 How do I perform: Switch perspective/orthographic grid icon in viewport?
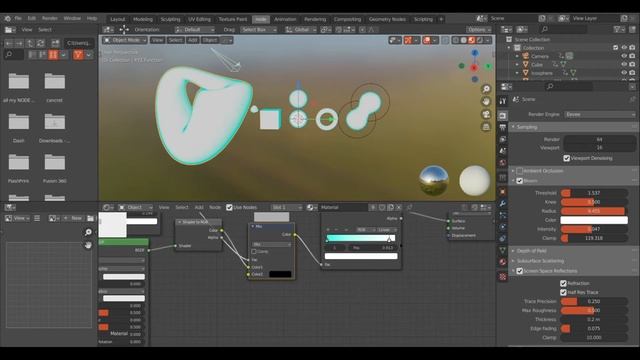click(486, 127)
